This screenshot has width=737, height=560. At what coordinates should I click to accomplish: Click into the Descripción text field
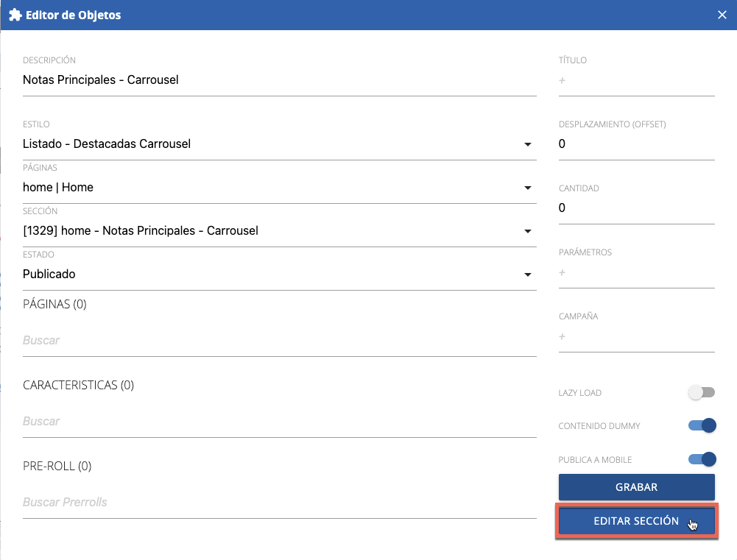[278, 80]
